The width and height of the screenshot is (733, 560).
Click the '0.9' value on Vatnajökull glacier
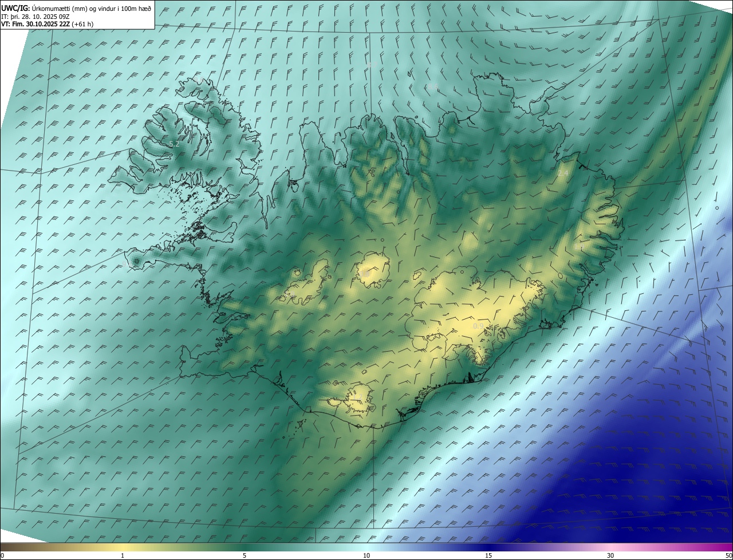tap(478, 326)
